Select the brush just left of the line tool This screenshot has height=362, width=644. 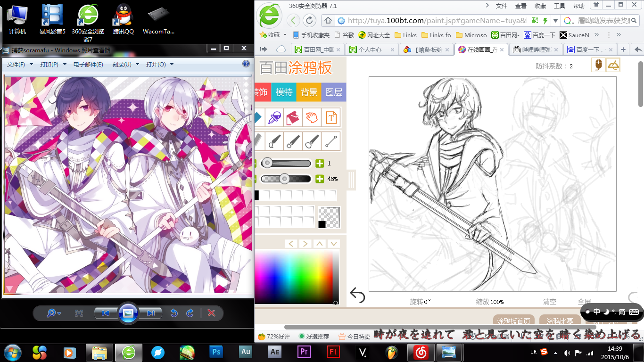coord(312,141)
